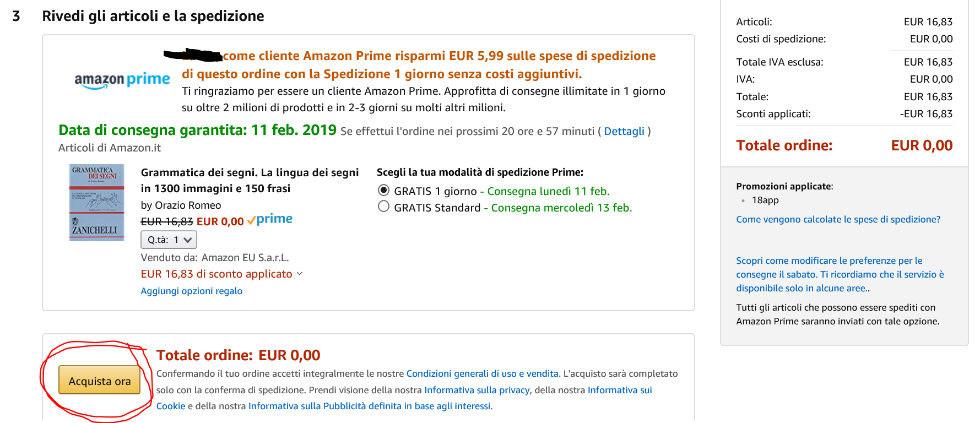
Task: Click the Acquista ora button
Action: pyautogui.click(x=99, y=381)
